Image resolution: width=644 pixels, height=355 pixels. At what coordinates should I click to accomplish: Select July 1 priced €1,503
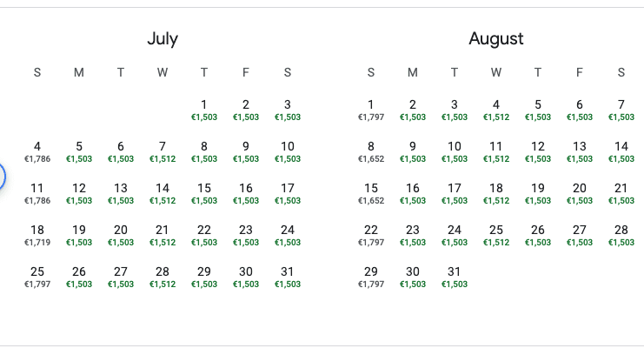[x=204, y=111]
